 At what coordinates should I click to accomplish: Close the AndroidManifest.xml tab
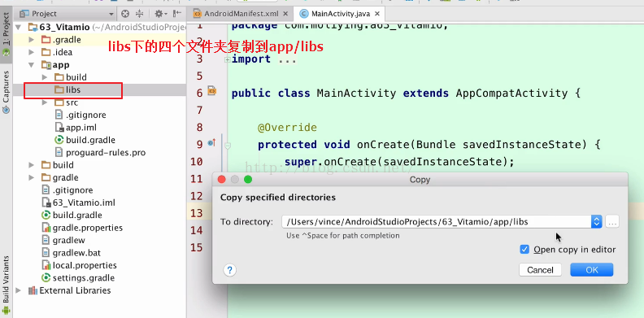click(285, 14)
